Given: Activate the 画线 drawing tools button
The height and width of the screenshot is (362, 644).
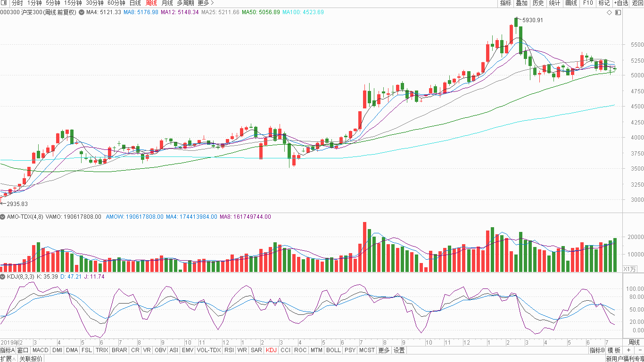Looking at the screenshot, I should 571,3.
